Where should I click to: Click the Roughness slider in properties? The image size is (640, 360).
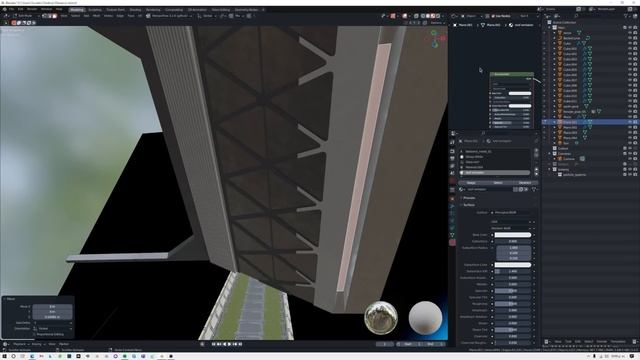pos(513,304)
